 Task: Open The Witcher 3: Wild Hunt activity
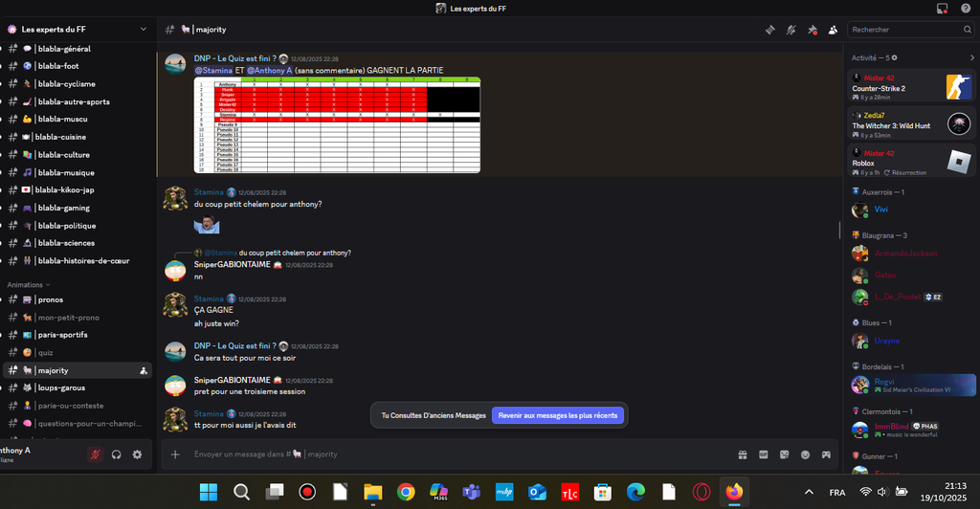tap(911, 123)
